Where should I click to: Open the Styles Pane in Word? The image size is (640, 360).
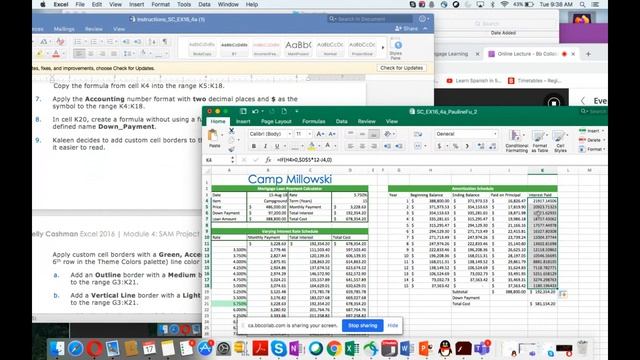point(396,49)
